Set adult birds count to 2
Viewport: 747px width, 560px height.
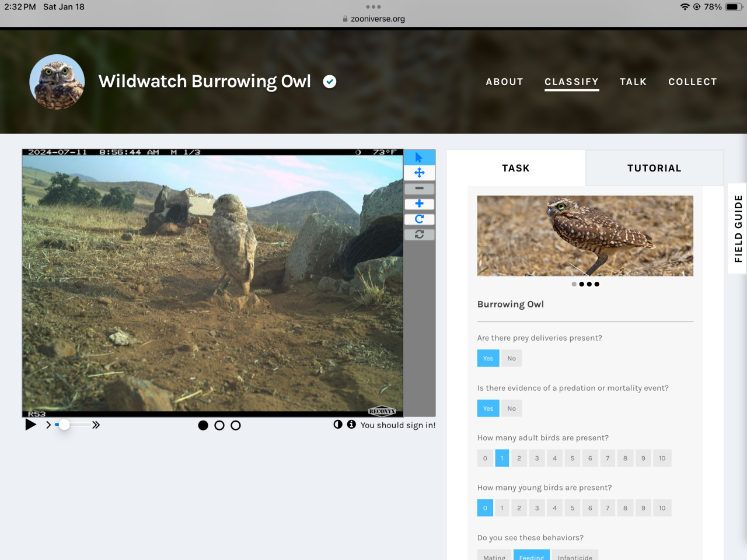pyautogui.click(x=519, y=458)
